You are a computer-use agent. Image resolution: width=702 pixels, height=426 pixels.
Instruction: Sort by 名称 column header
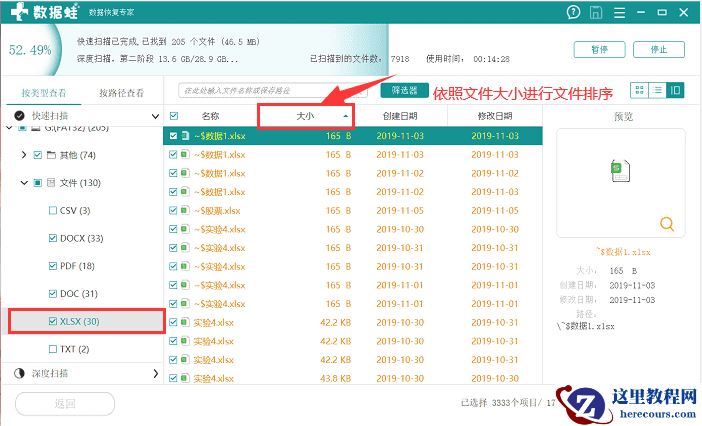(x=210, y=116)
